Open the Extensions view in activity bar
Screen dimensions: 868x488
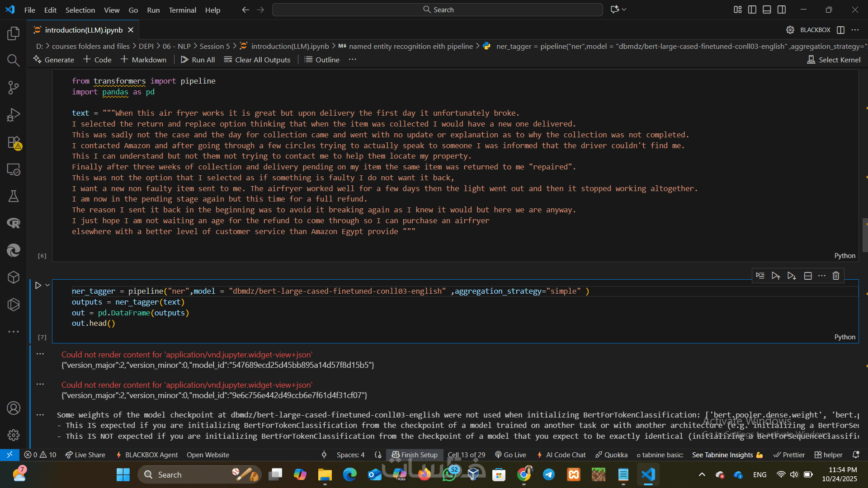[x=14, y=142]
